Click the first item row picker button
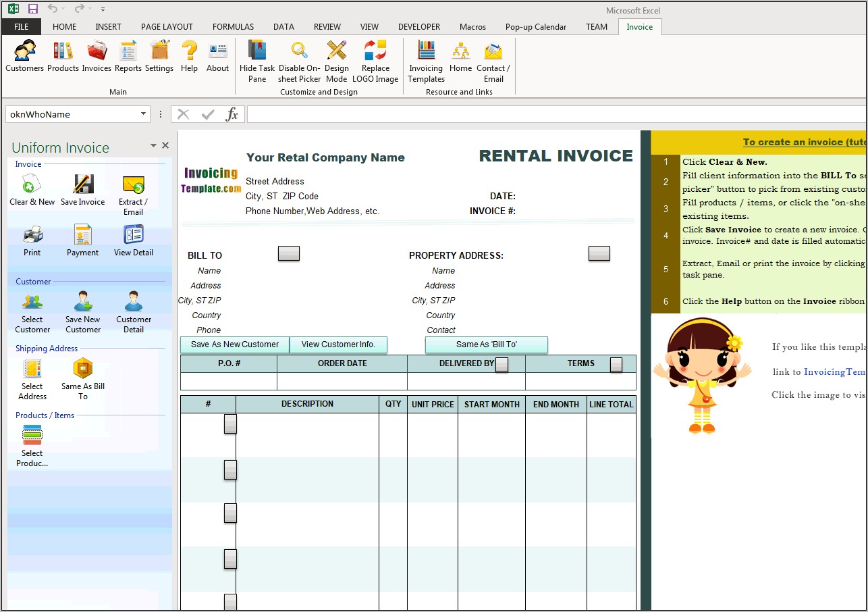This screenshot has width=868, height=612. [230, 424]
